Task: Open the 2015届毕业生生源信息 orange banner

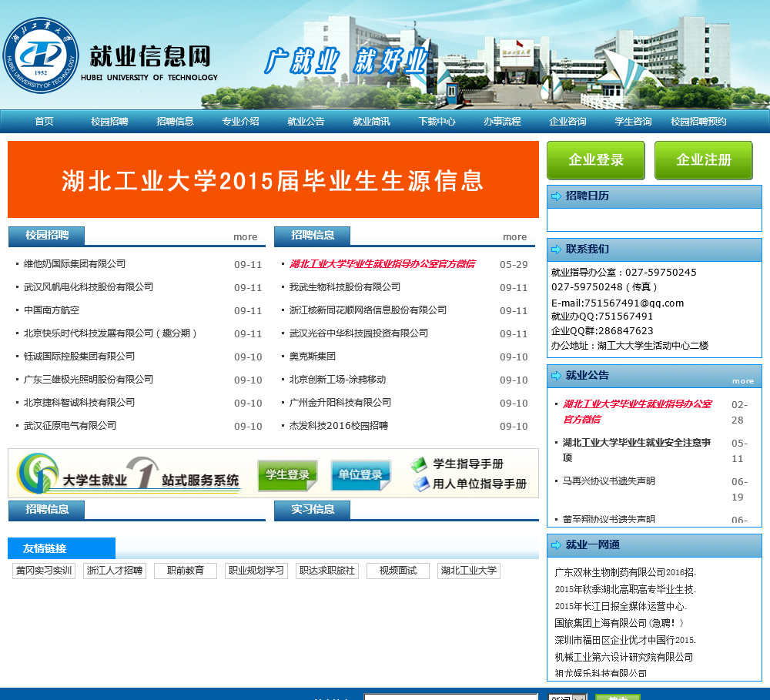Action: click(273, 179)
